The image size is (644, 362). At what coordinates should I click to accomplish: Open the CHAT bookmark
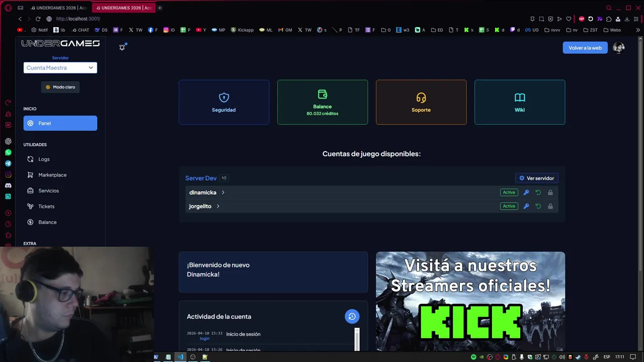[x=79, y=30]
